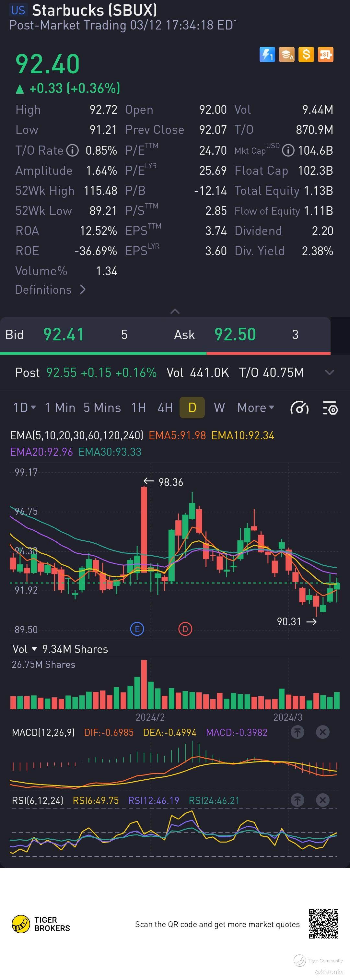Tap the RSI12:46.19 value
The height and width of the screenshot is (980, 350).
tap(154, 800)
